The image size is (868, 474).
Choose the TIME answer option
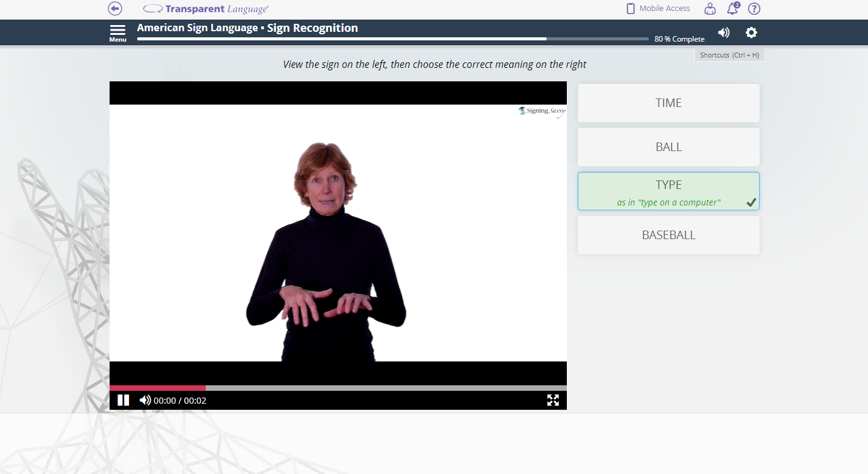click(668, 103)
